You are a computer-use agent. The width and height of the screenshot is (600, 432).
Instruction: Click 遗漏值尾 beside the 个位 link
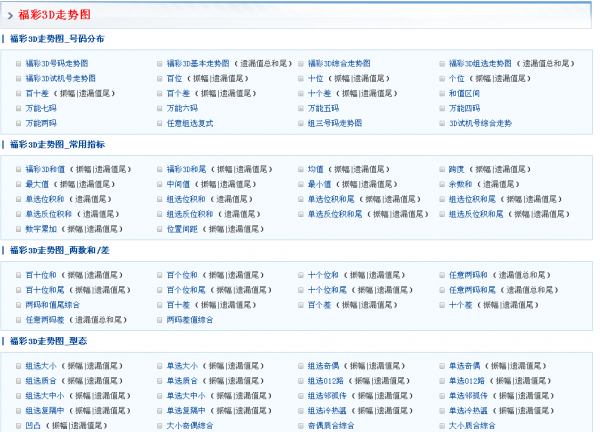pos(510,78)
